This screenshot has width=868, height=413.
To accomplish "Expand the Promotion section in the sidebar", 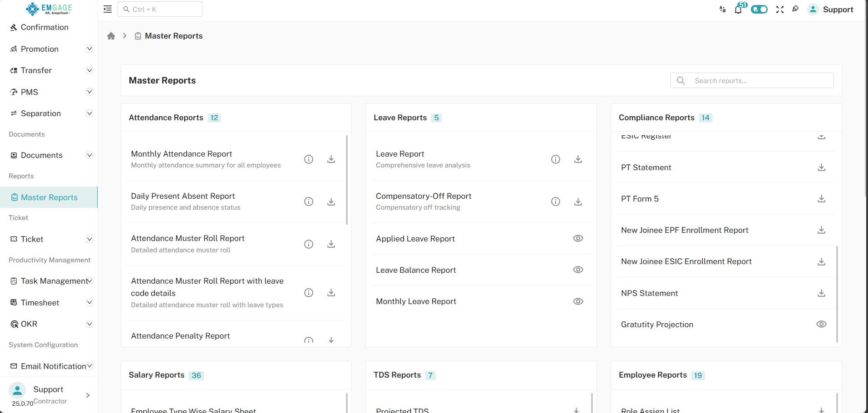I will click(x=89, y=49).
